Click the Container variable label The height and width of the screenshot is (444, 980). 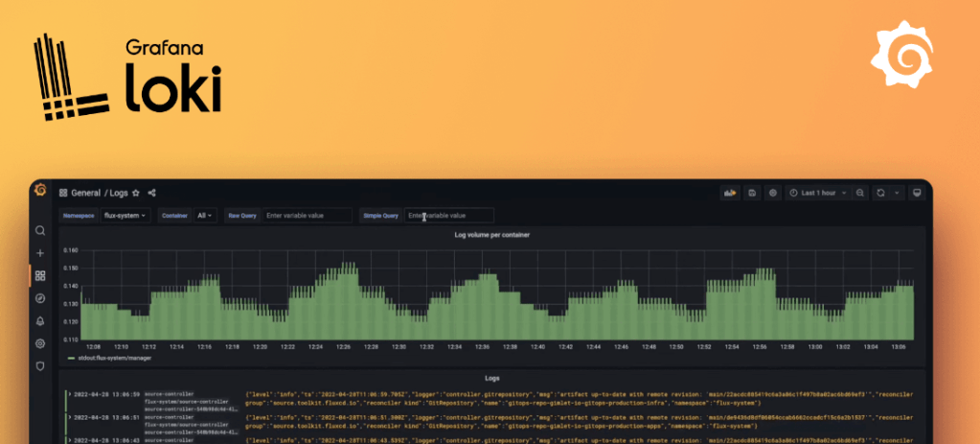(x=175, y=215)
